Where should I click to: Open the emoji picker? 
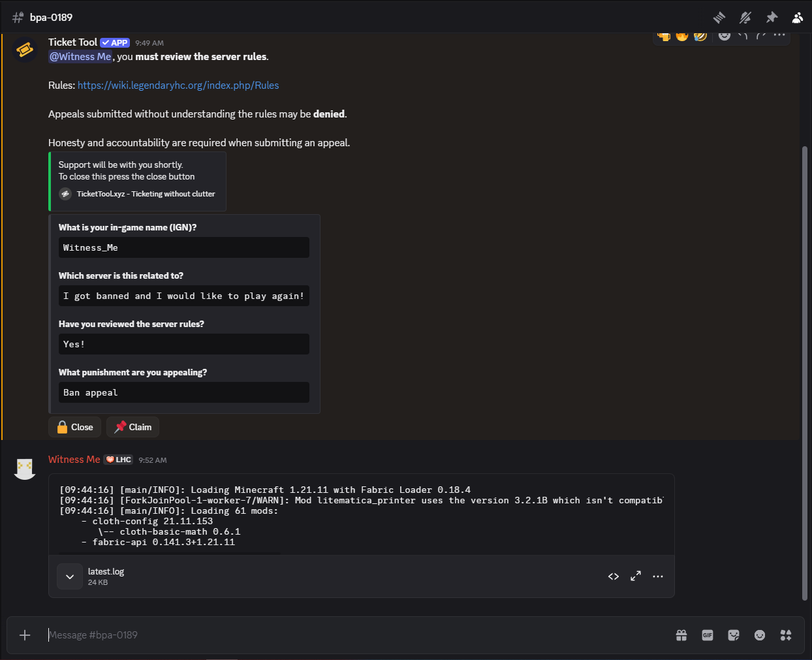[x=760, y=635]
